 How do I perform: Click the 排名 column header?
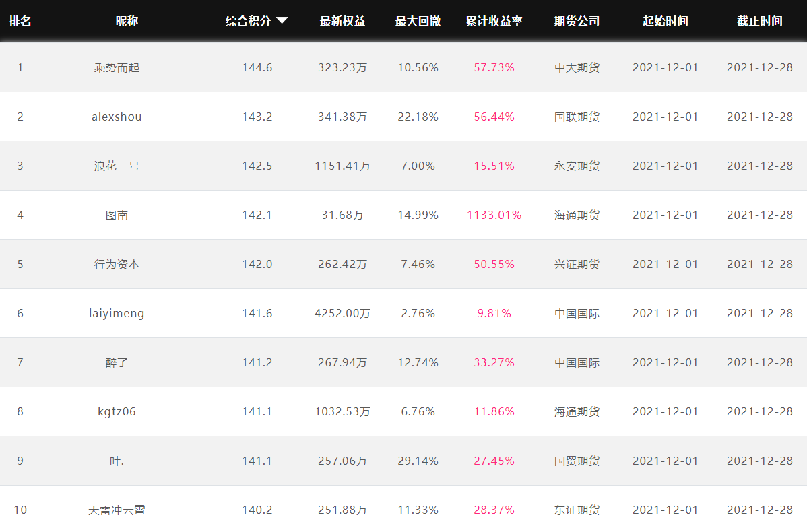point(20,21)
